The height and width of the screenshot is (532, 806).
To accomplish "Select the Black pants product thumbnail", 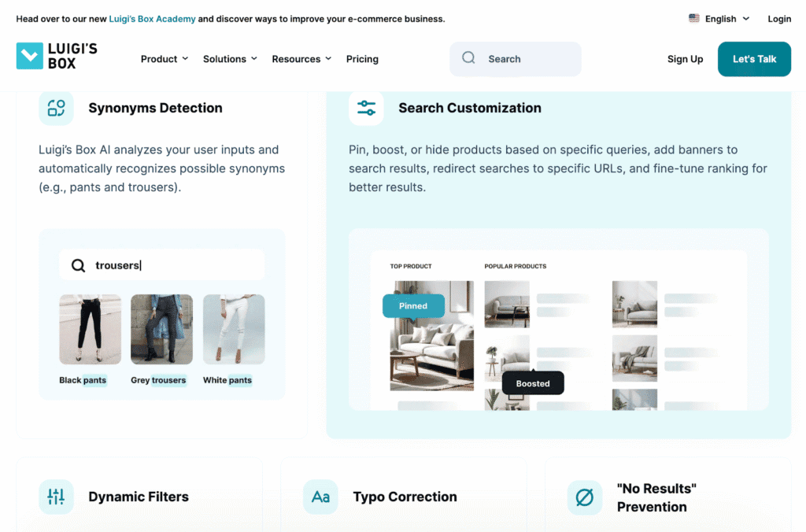I will [x=91, y=329].
